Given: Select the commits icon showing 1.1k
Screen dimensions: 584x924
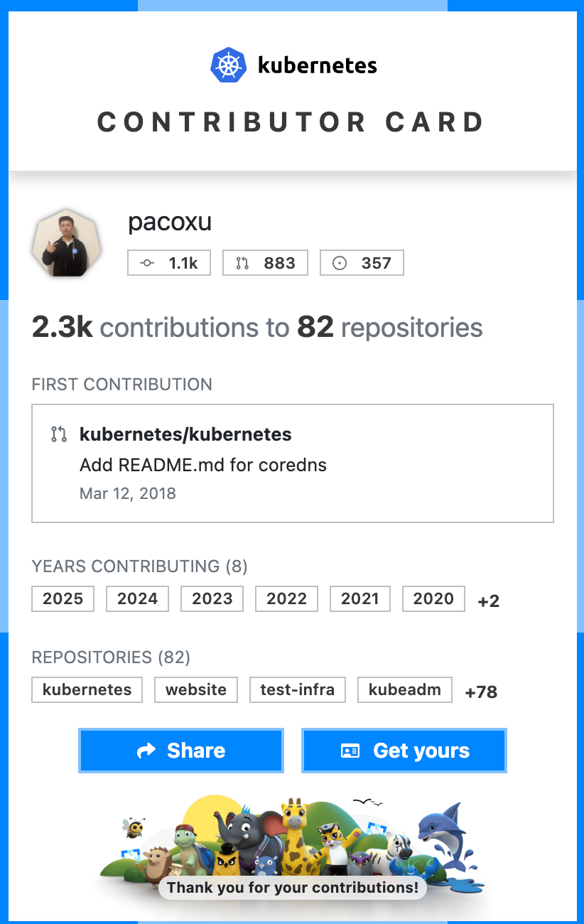Looking at the screenshot, I should (x=146, y=262).
